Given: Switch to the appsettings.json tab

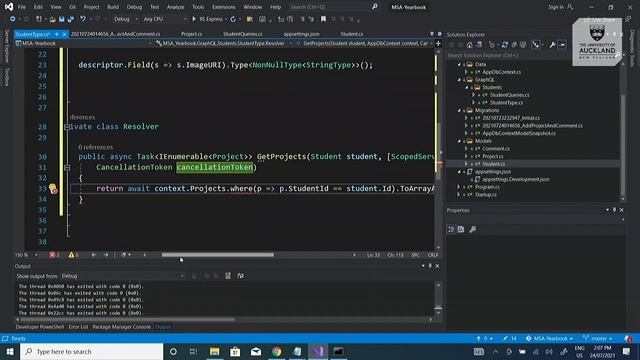Looking at the screenshot, I should (301, 34).
